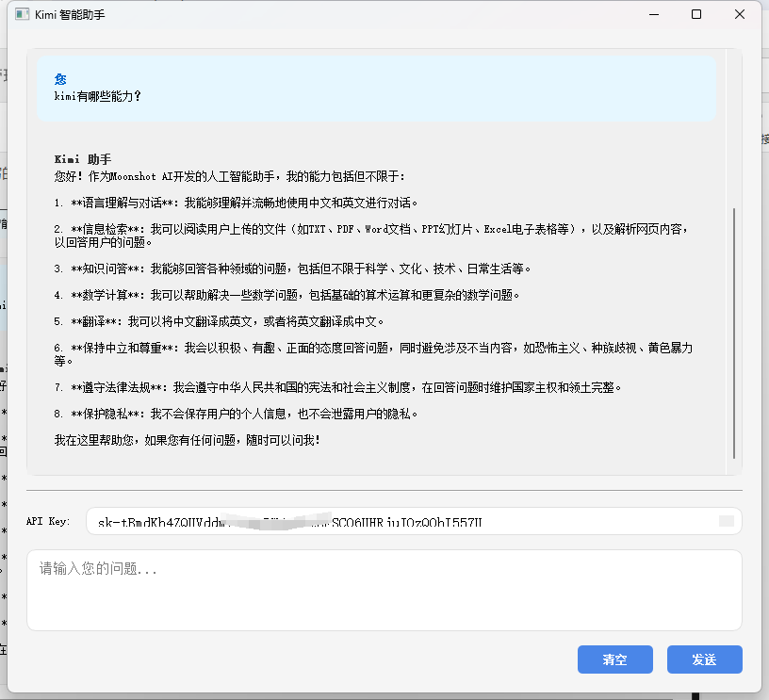Screen dimensions: 769x700
Task: Click the user message 'kimi有哪些能力?'
Action: coord(97,96)
